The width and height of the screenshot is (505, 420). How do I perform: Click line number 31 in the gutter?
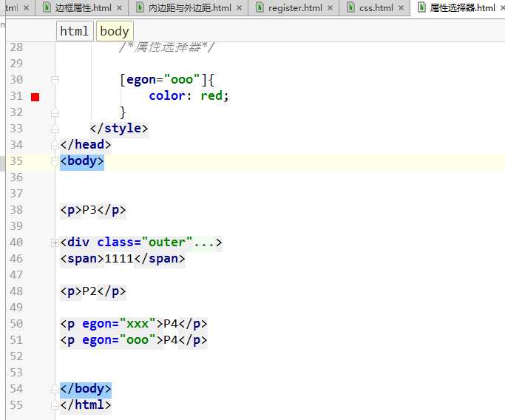(16, 96)
